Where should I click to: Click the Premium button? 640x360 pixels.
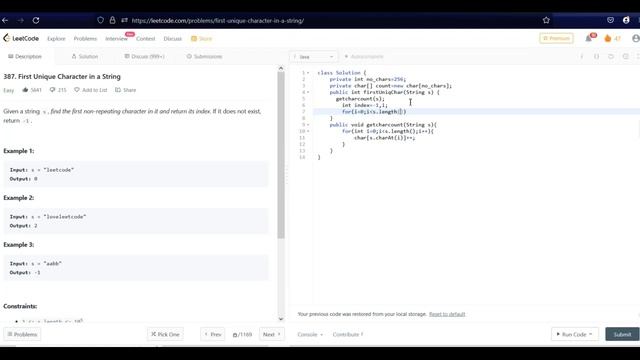point(556,38)
